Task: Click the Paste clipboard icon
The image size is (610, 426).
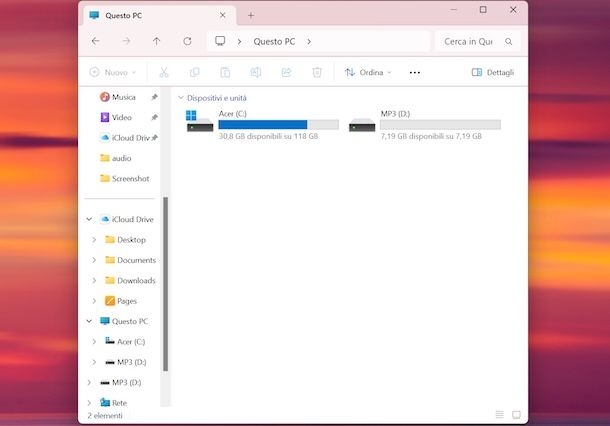Action: pyautogui.click(x=225, y=72)
